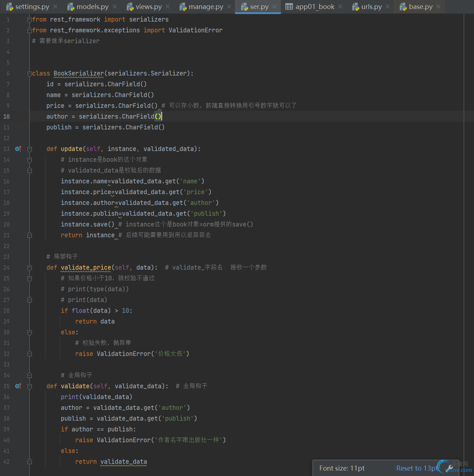474x476 pixels.
Task: Open the urls.py tab
Action: point(371,6)
